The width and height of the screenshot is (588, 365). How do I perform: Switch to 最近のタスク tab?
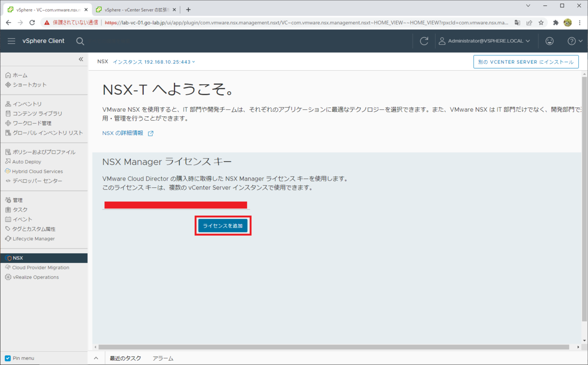click(125, 358)
